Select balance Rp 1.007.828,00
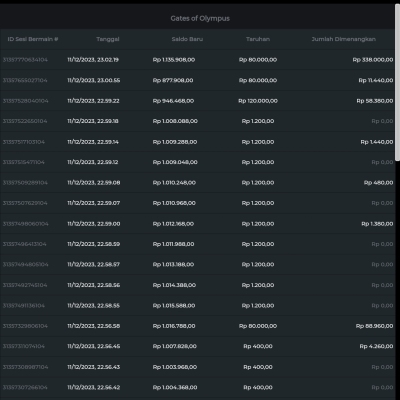This screenshot has height=400, width=400. [x=175, y=346]
